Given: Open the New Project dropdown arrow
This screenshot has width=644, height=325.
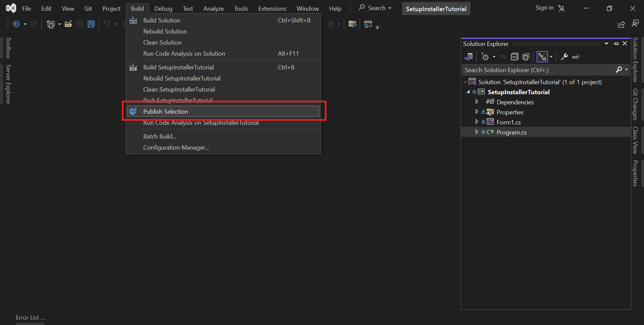Looking at the screenshot, I should point(59,24).
